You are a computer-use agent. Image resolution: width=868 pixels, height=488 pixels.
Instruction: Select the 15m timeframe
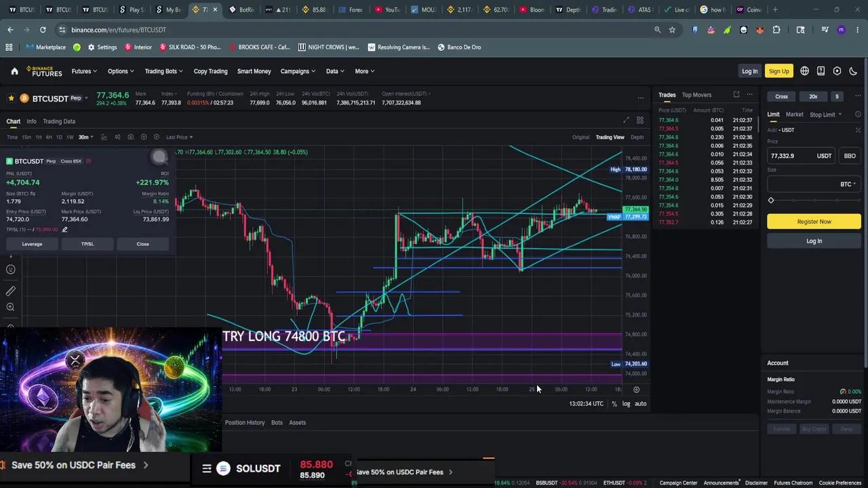(26, 137)
